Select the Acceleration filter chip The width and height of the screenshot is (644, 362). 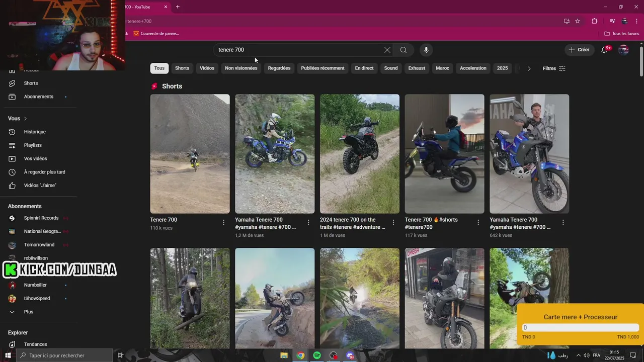coord(473,68)
